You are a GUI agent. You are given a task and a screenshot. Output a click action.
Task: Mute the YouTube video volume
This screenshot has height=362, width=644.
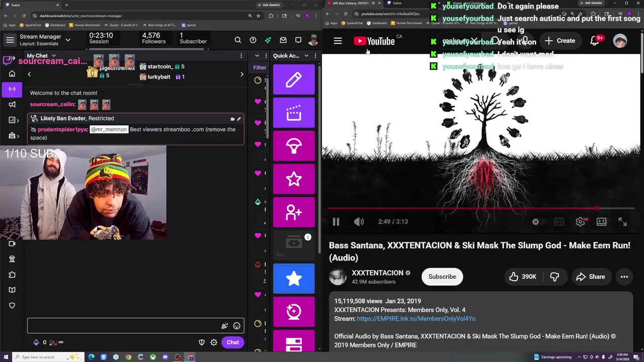[359, 222]
